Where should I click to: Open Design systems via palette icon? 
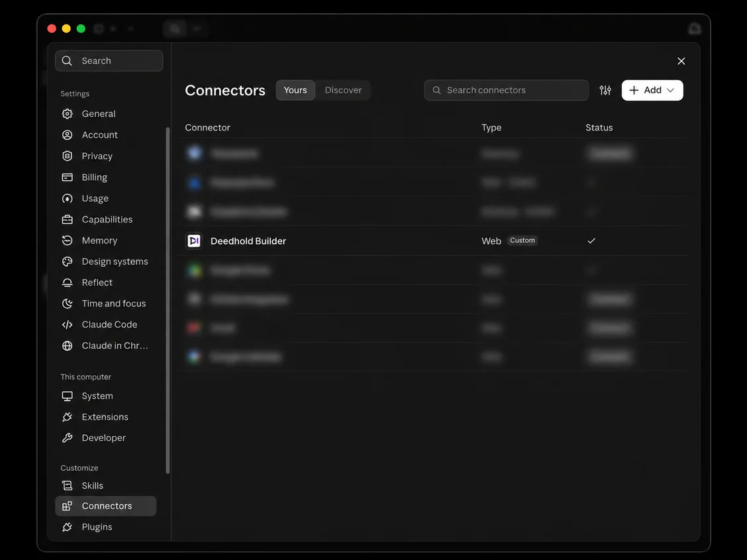tap(67, 261)
